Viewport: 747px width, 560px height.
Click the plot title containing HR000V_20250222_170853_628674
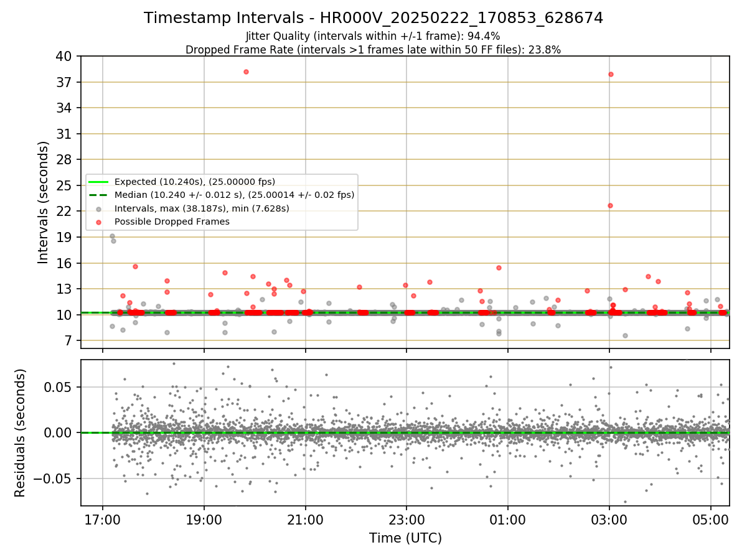pyautogui.click(x=374, y=18)
